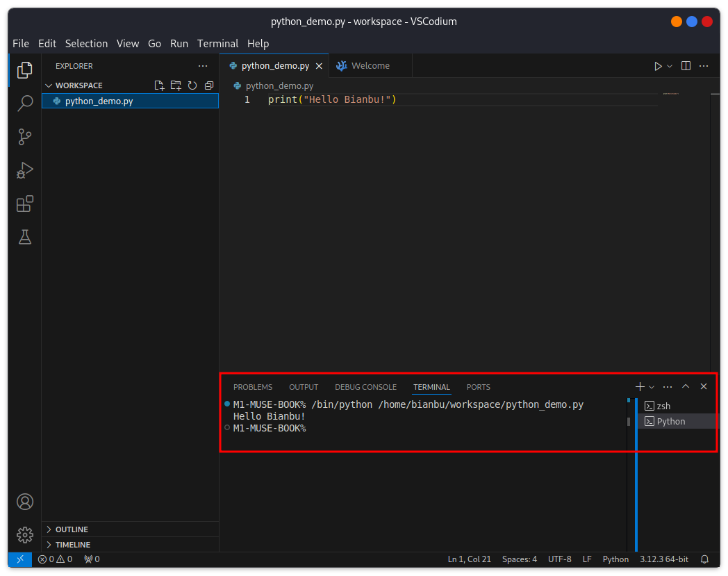The height and width of the screenshot is (576, 728).
Task: Split the editor to the right
Action: 686,66
